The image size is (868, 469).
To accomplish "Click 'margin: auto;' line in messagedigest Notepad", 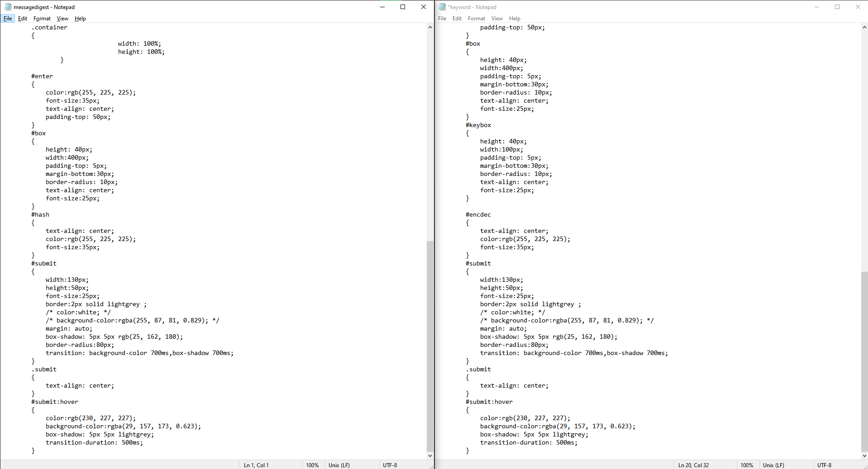I will [69, 329].
